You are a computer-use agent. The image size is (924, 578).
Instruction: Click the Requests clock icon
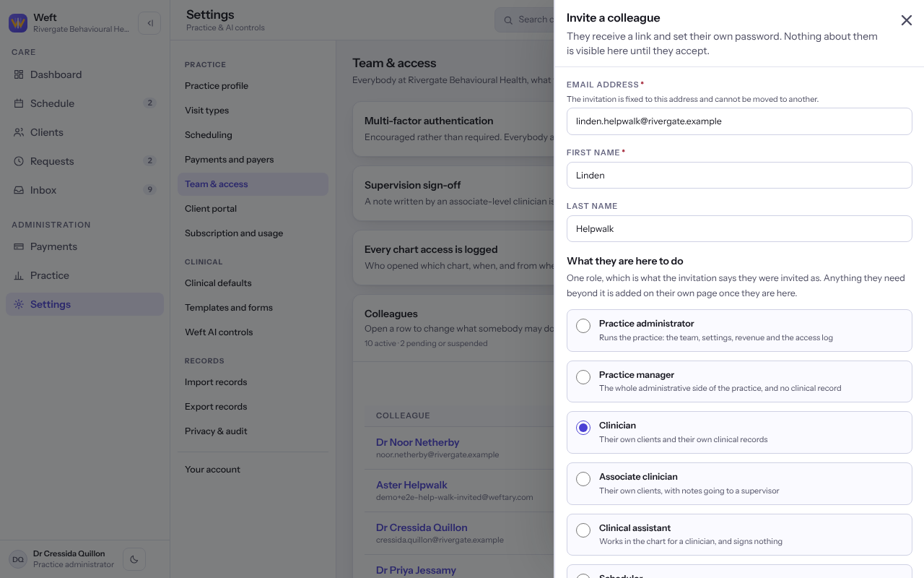(x=19, y=161)
